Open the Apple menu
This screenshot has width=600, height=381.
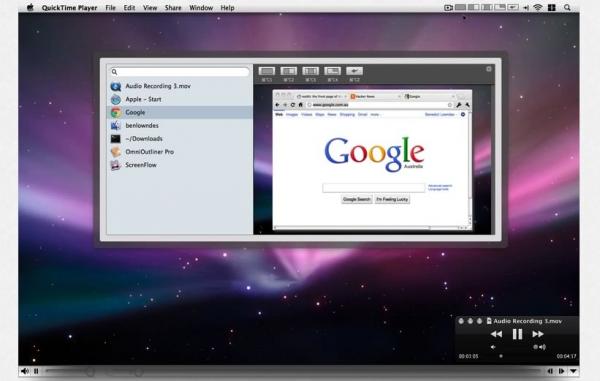(x=30, y=7)
